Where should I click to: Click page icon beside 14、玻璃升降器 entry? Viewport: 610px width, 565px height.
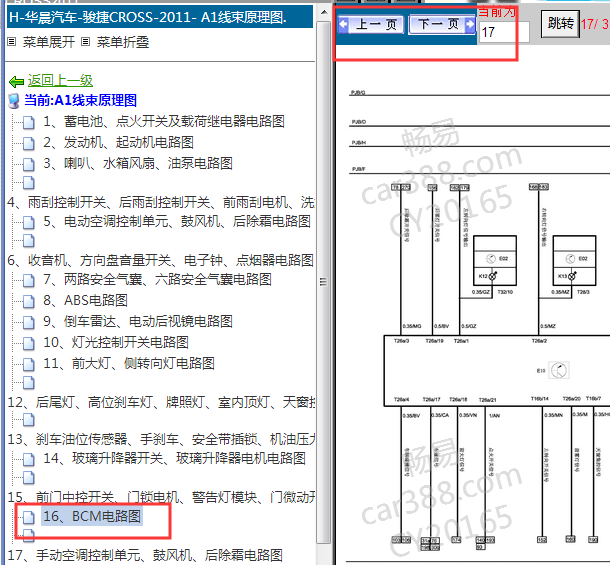(x=28, y=460)
